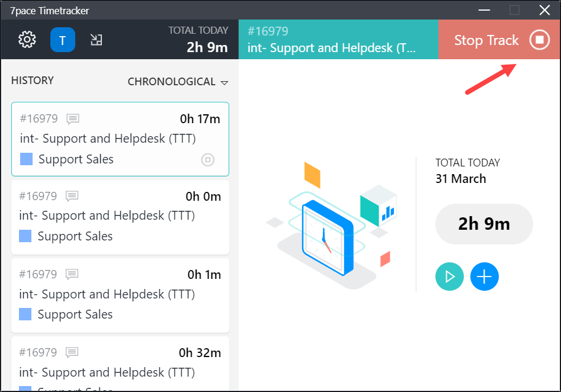
Task: Click the "0h 32m" duration text
Action: coord(200,353)
